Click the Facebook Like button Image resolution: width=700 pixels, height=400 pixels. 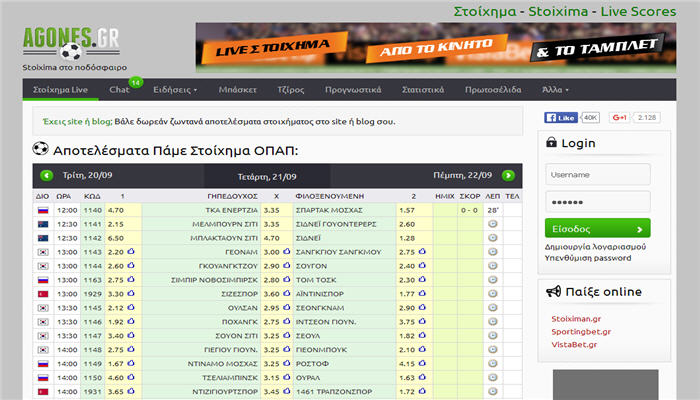point(561,117)
